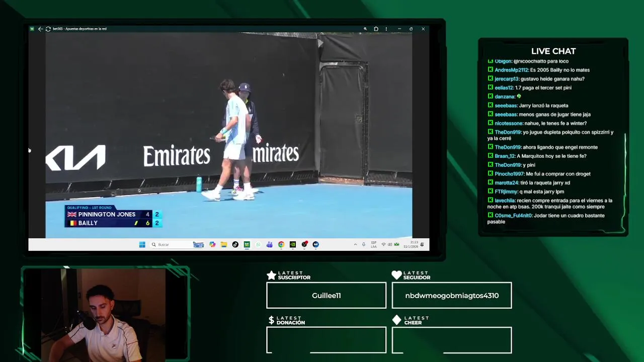Screen dimensions: 644x362
Task: Click PINNINGTON JONES on the scoreboard
Action: 107,214
